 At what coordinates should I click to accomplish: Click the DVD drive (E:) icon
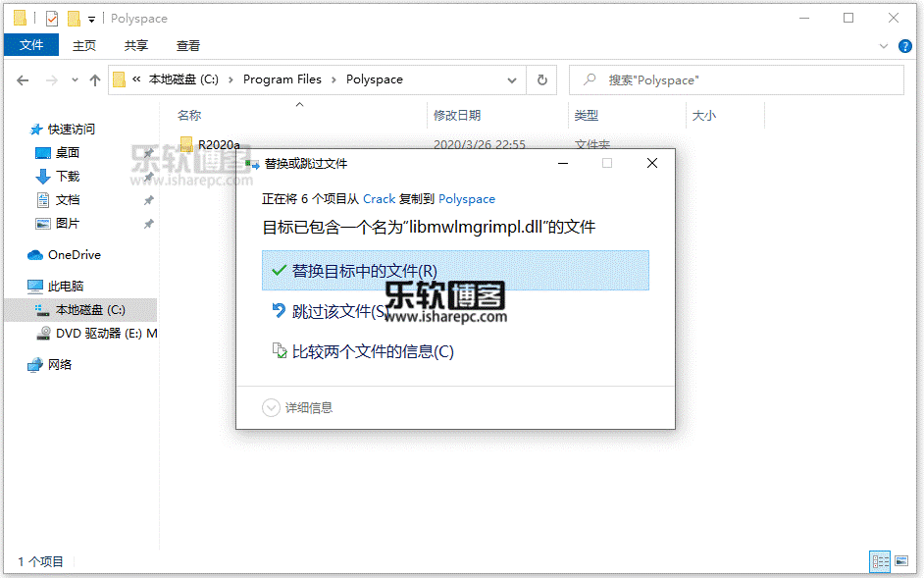click(43, 334)
